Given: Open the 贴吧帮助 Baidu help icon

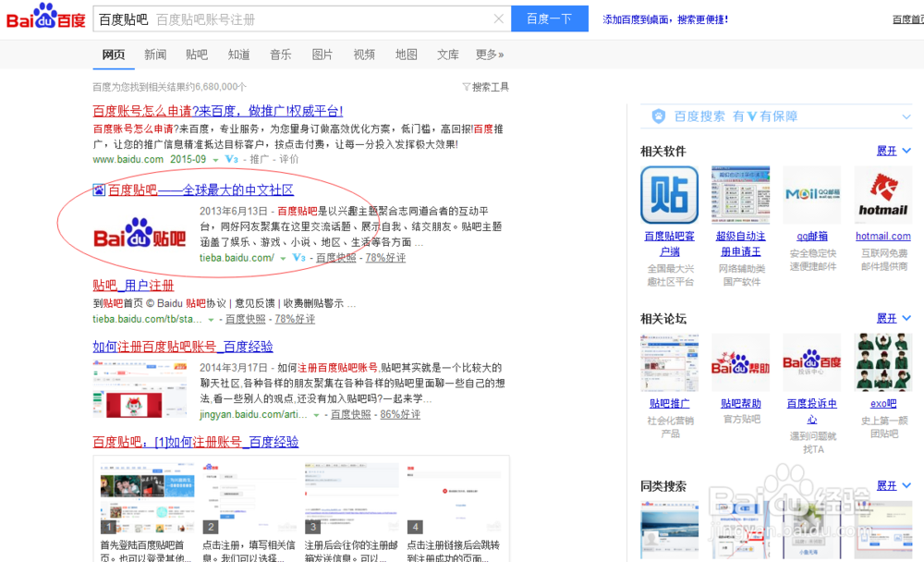Looking at the screenshot, I should [740, 362].
